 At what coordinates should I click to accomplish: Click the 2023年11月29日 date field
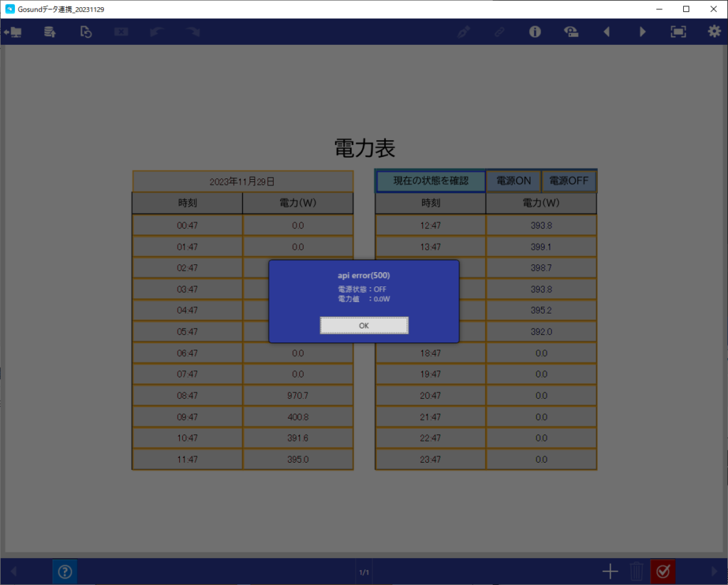pos(242,181)
